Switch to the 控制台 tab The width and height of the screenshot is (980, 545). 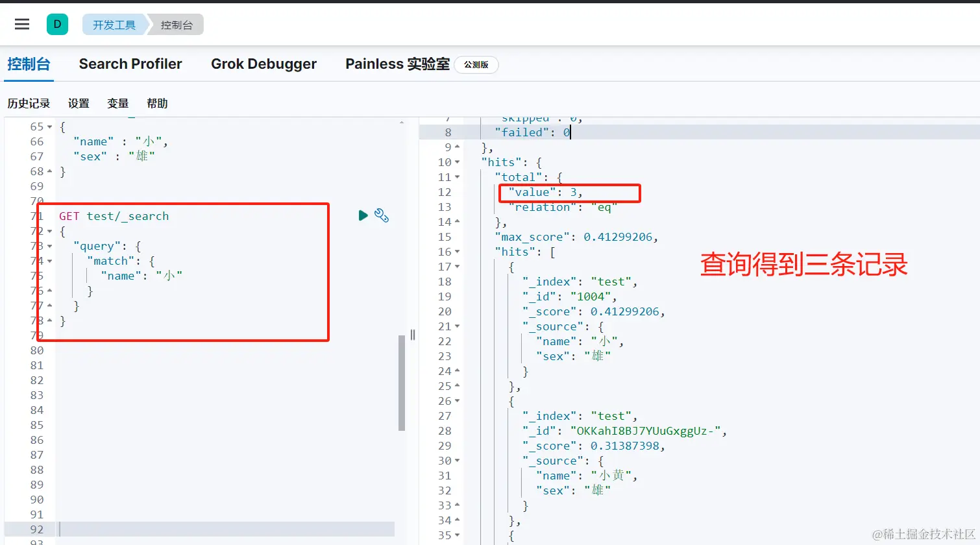click(29, 64)
